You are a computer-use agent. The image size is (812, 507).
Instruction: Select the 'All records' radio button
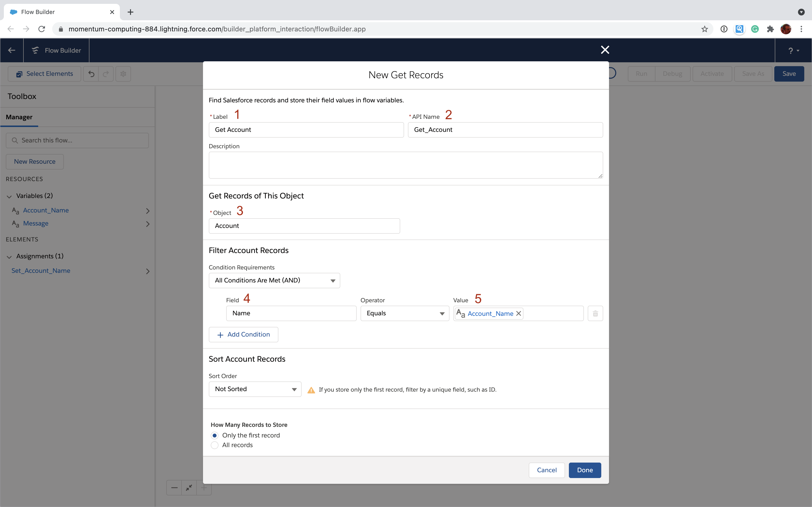tap(215, 444)
